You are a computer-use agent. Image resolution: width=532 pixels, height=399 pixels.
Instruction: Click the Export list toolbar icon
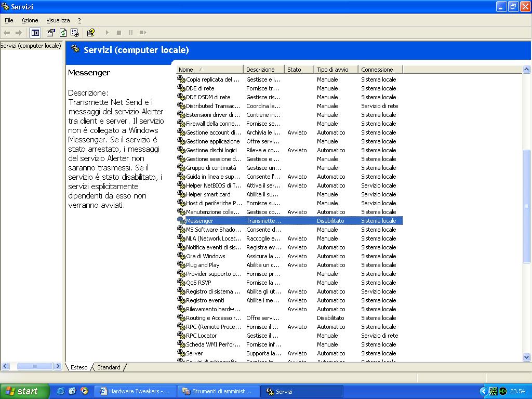[75, 33]
